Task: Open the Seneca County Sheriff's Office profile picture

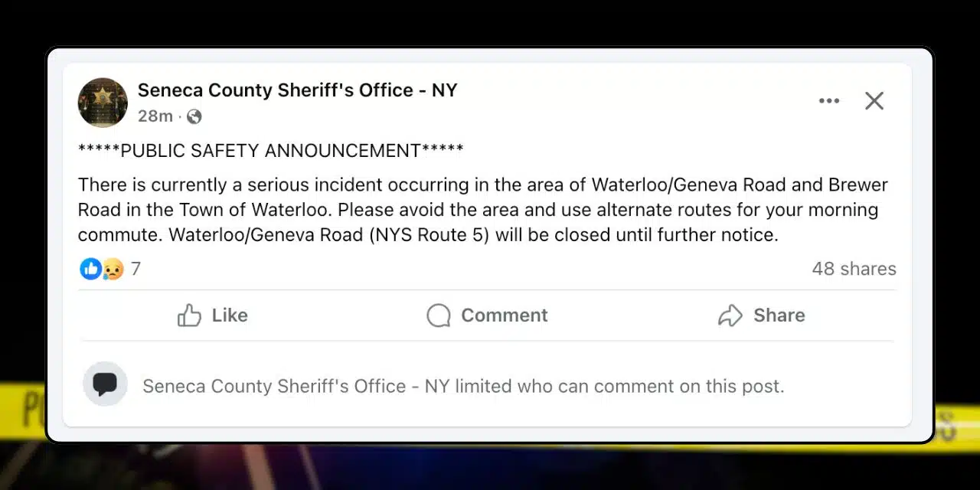Action: point(103,103)
